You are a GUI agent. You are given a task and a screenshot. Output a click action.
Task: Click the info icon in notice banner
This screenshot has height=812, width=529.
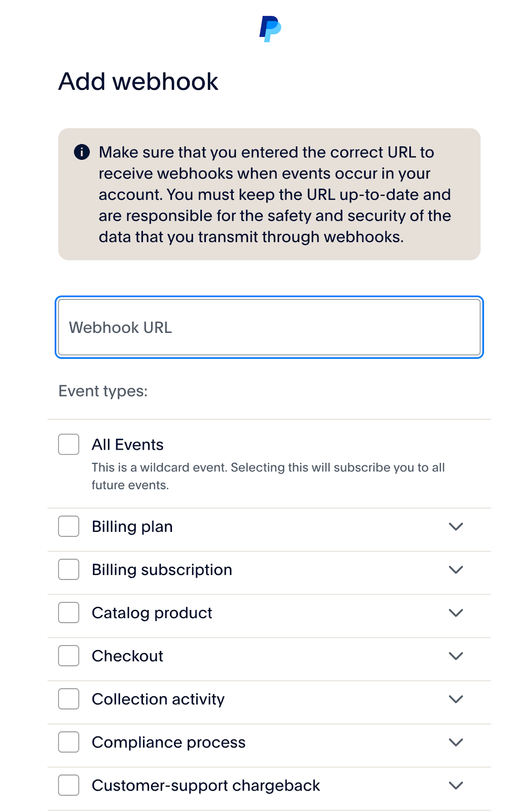click(82, 152)
